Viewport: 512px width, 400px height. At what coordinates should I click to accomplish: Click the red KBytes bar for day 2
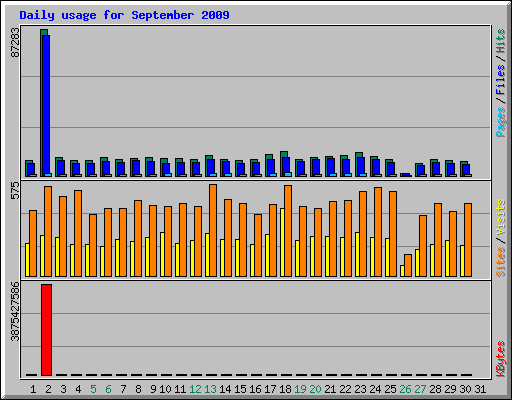(x=46, y=330)
